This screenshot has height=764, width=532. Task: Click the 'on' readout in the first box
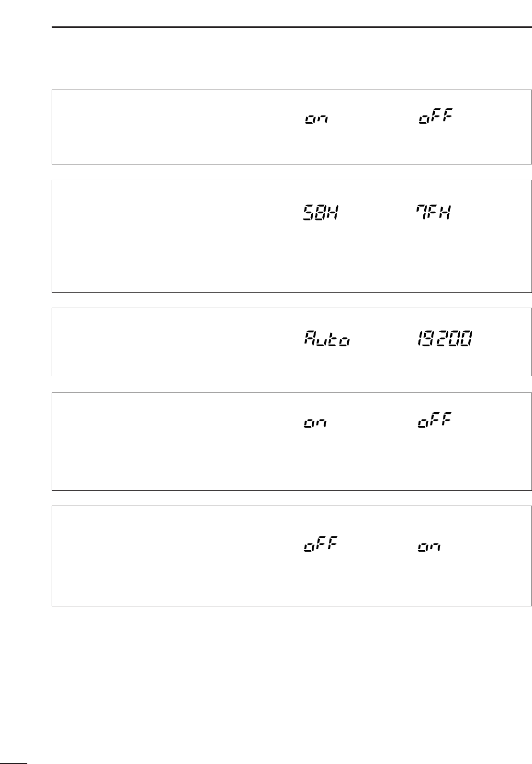pyautogui.click(x=316, y=120)
